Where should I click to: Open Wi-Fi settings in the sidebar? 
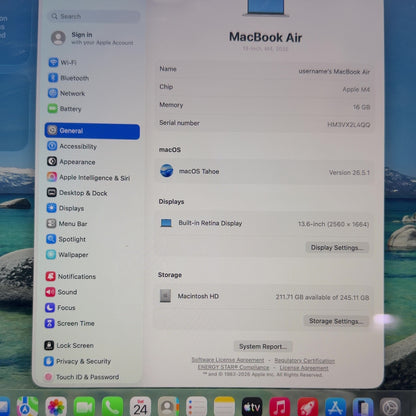[x=63, y=62]
